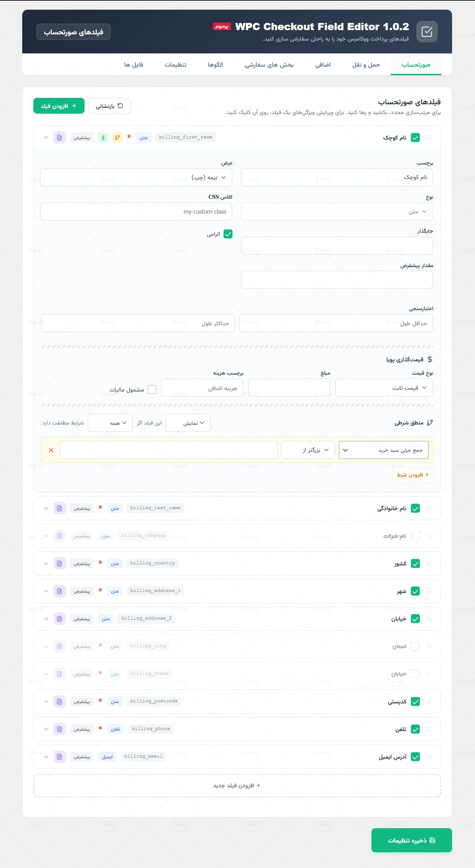
Task: Disable the نام خانوادگی field checkbox
Action: 415,508
